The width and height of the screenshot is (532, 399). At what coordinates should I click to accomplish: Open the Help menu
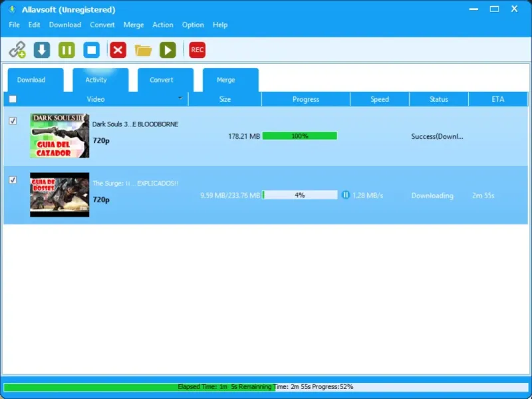point(220,25)
